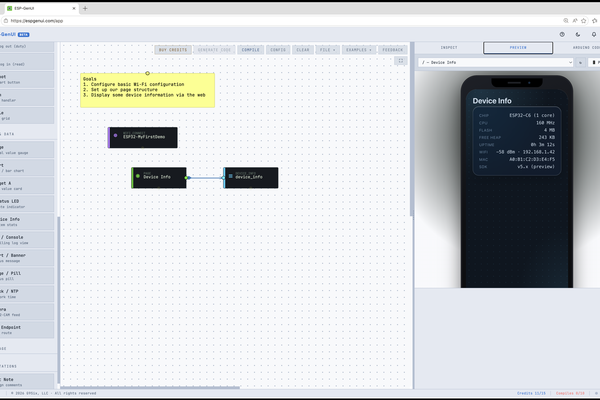Screen dimensions: 600x400
Task: Click the Buy Credits button
Action: point(173,50)
